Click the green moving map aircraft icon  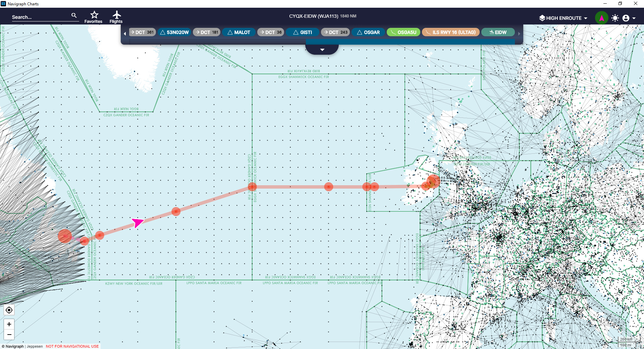pyautogui.click(x=601, y=18)
